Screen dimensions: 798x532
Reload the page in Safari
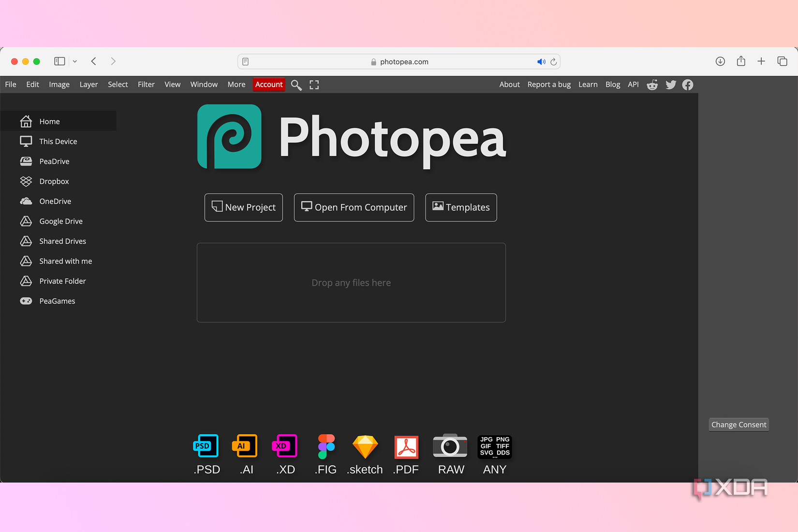[x=554, y=62]
